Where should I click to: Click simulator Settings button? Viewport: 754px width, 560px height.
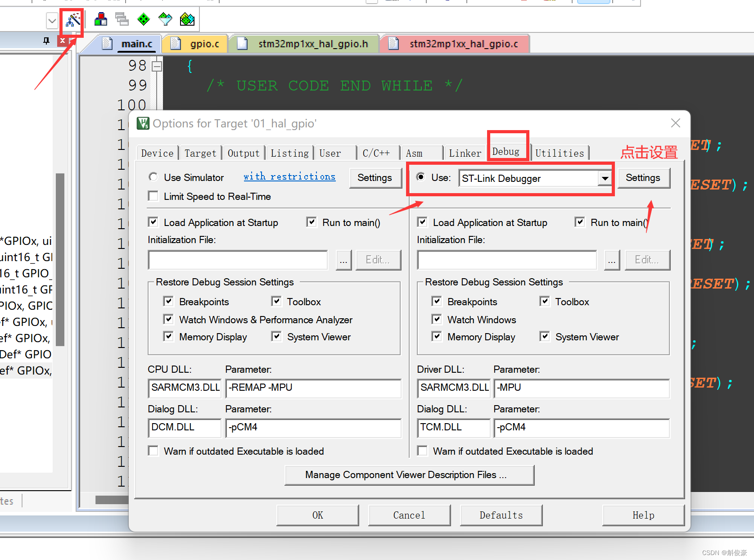point(375,178)
